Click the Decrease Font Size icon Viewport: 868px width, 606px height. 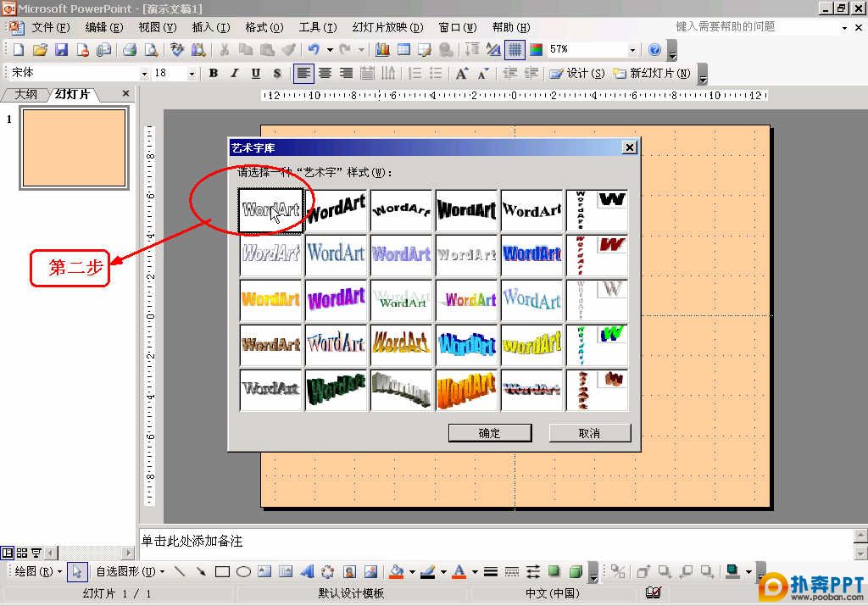(482, 73)
